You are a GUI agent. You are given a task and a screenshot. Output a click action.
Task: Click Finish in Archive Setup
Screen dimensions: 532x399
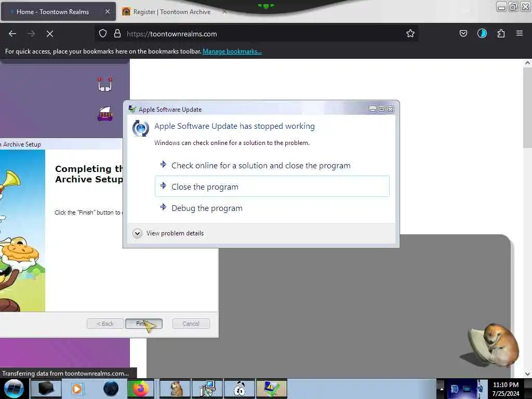[144, 324]
